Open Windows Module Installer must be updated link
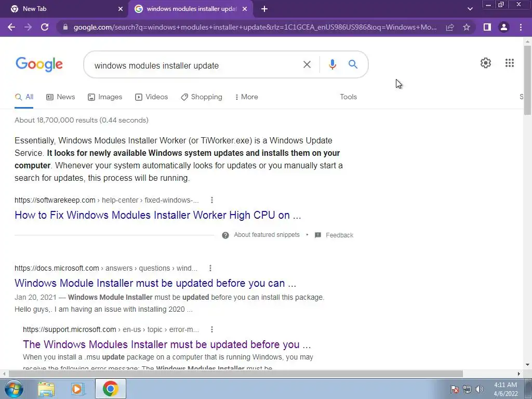This screenshot has height=399, width=532. coord(155,283)
